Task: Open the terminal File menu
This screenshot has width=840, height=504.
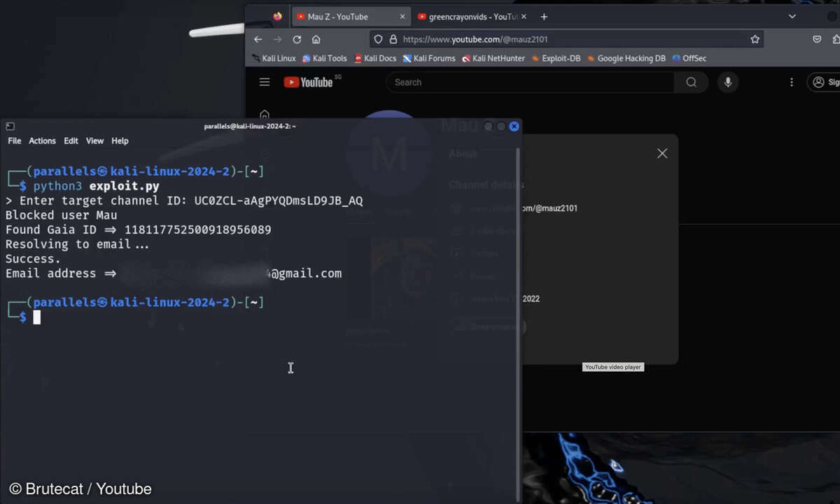Action: pos(15,141)
